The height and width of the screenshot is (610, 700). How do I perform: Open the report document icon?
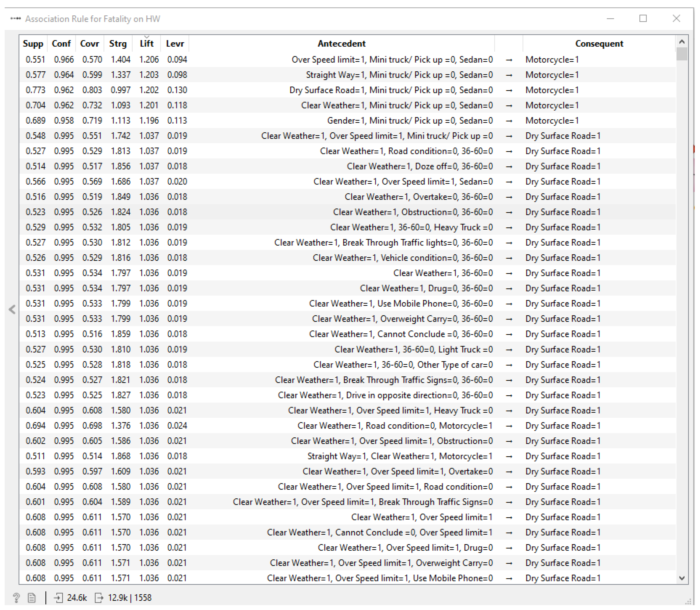pyautogui.click(x=32, y=597)
